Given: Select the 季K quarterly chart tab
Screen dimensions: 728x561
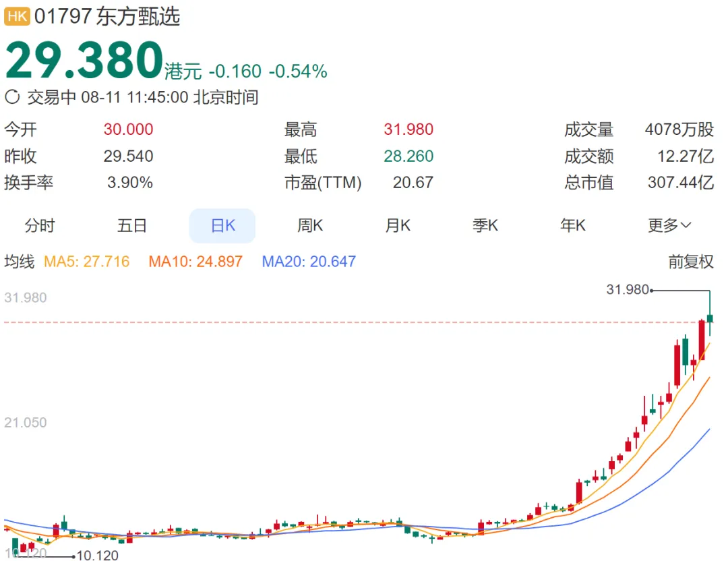Looking at the screenshot, I should point(485,226).
